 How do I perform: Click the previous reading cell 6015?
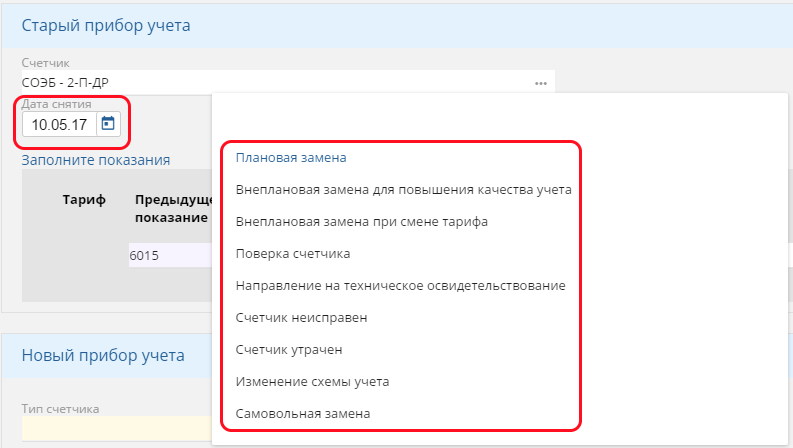click(x=170, y=255)
